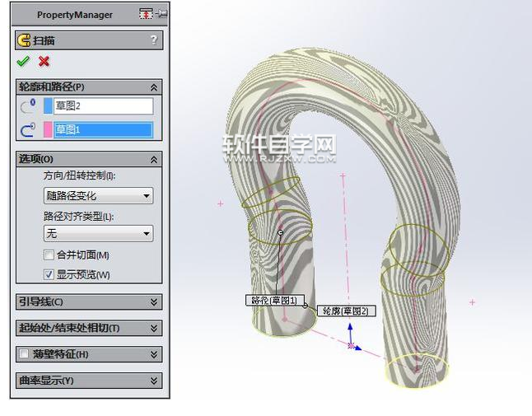Enable the 薄壁特征(H) checkbox

pyautogui.click(x=24, y=354)
